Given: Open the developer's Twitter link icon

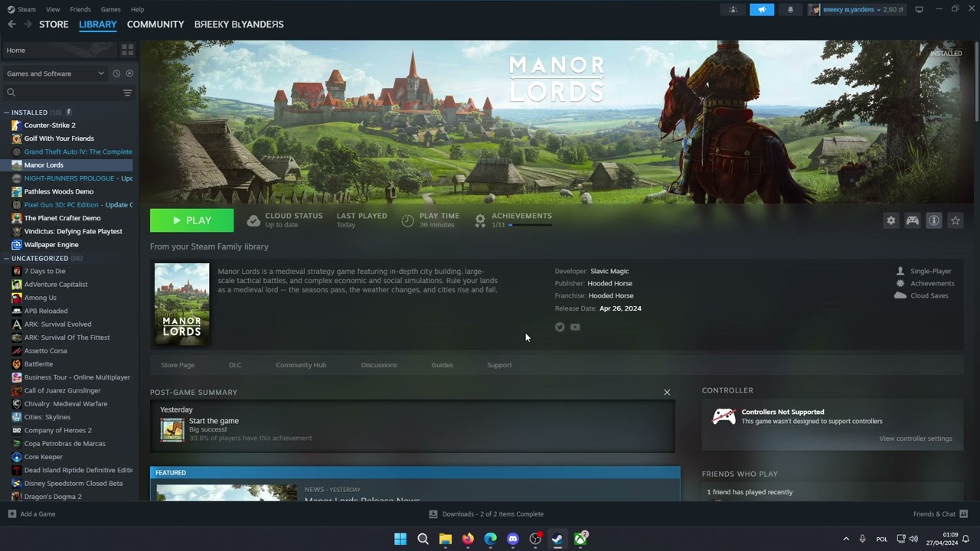Looking at the screenshot, I should point(560,327).
